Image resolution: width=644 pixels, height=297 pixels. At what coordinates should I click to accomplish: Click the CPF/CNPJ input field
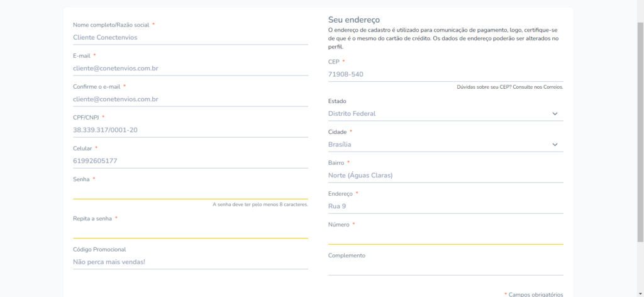[x=191, y=130]
